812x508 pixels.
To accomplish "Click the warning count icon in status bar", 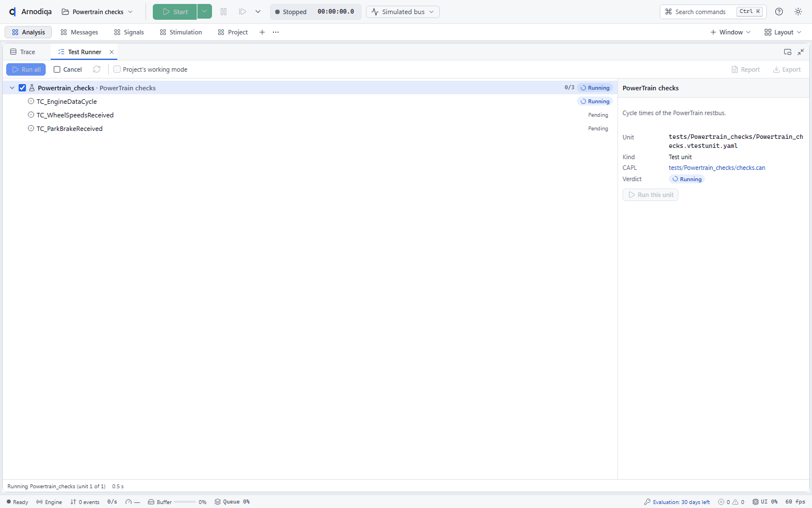I will 735,502.
